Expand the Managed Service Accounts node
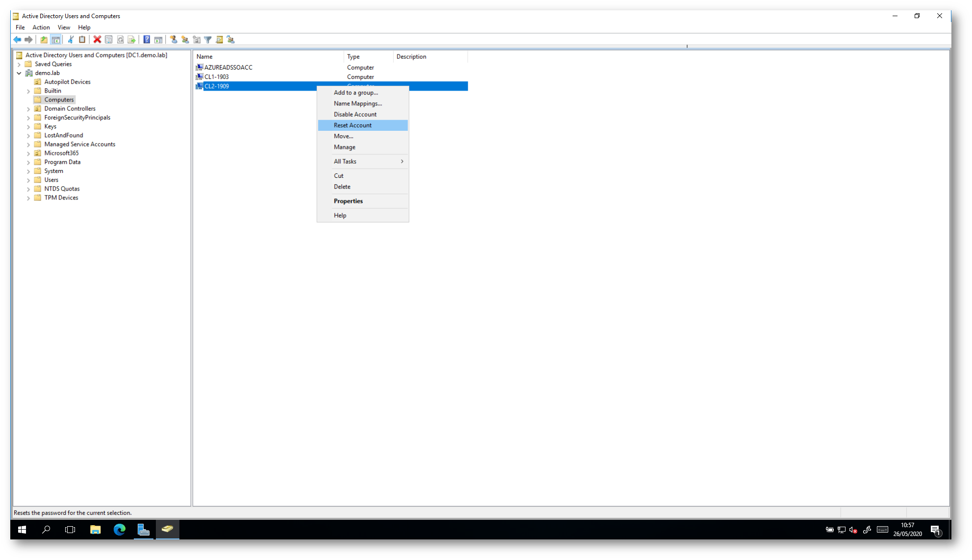The height and width of the screenshot is (560, 972). [x=28, y=145]
